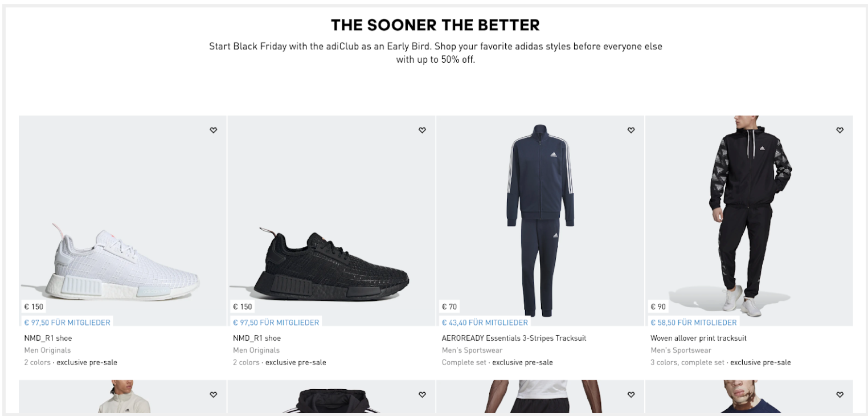This screenshot has height=416, width=868.
Task: Add white NMD_R1 shoe to wishlist
Action: coord(214,130)
